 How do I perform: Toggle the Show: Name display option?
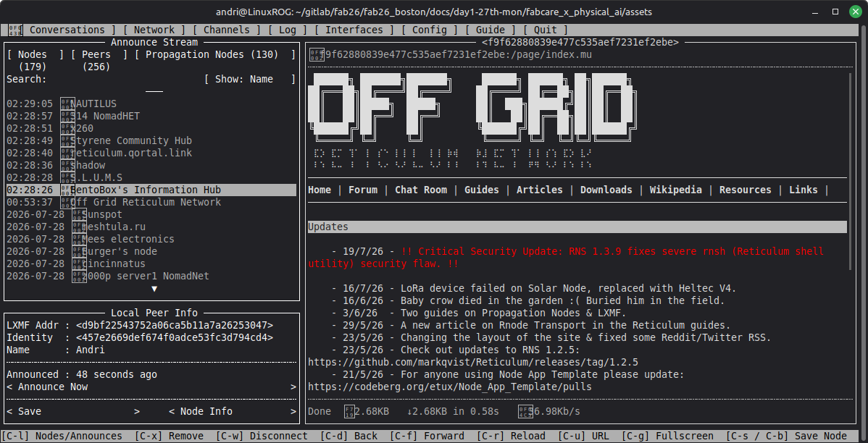tap(250, 80)
